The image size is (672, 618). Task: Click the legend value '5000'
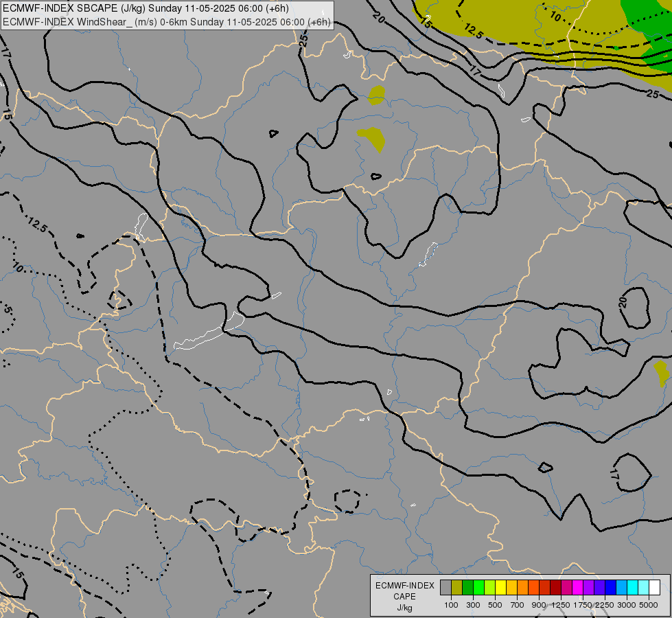click(649, 605)
